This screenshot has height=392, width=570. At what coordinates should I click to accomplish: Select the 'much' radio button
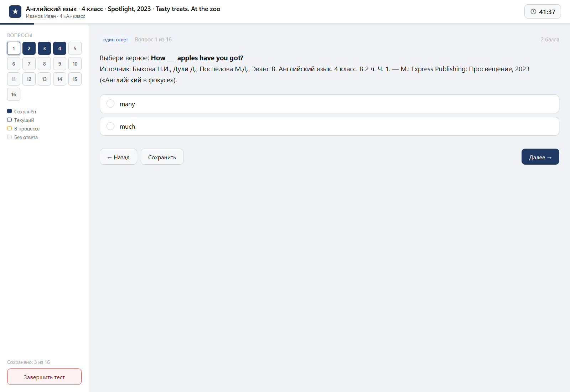pyautogui.click(x=110, y=126)
